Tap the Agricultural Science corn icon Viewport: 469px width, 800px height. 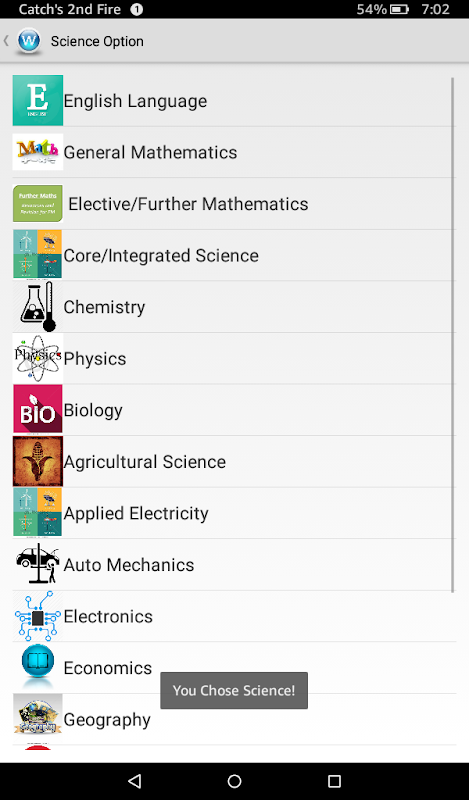click(38, 461)
